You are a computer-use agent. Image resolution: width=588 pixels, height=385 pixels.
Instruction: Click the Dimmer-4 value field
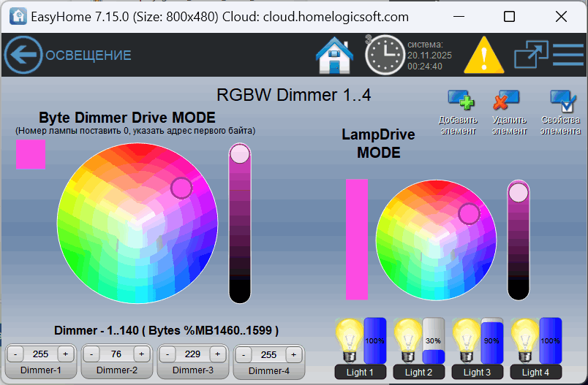[x=268, y=354]
